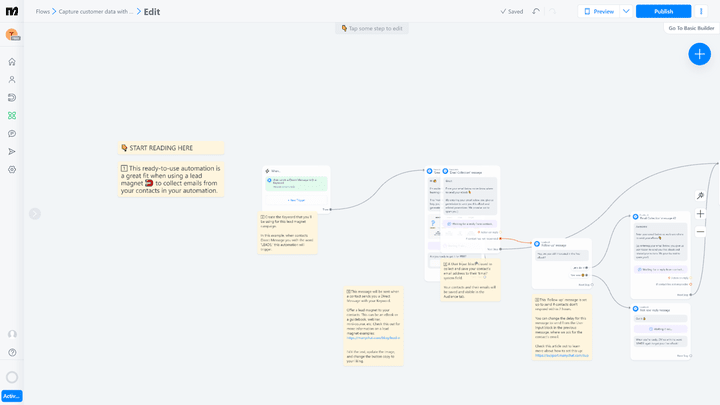Expand the collapsed sidebar with arrow
720x405 pixels.
(34, 213)
